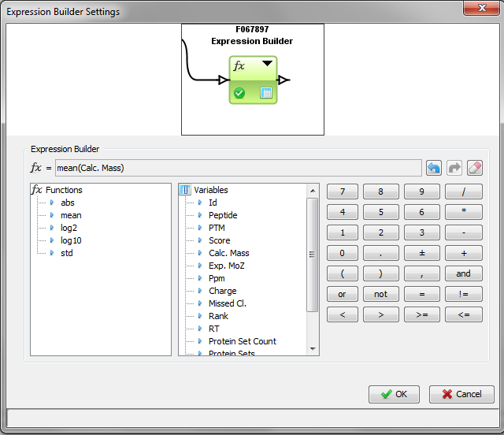Image resolution: width=504 pixels, height=435 pixels.
Task: Expand the Charge variable arrow
Action: [200, 291]
